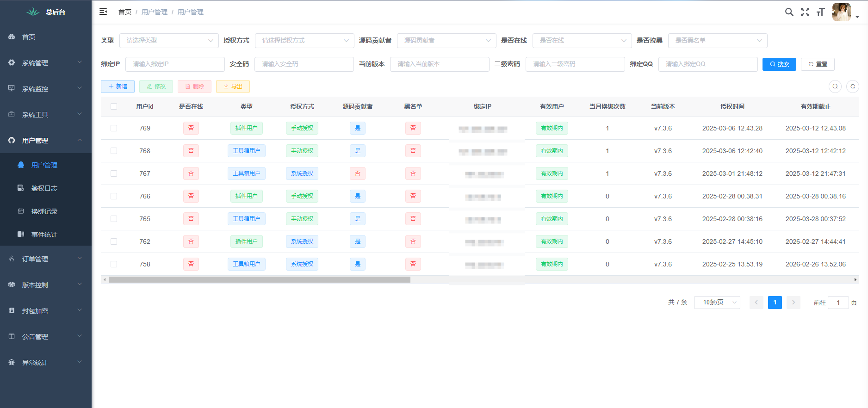Toggle fullscreen mode icon
This screenshot has width=868, height=408.
point(805,12)
